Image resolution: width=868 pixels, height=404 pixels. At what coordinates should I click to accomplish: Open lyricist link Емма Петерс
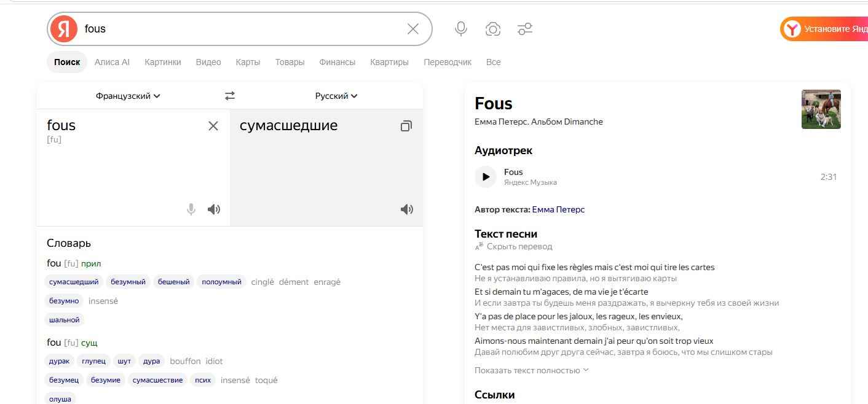pyautogui.click(x=558, y=209)
